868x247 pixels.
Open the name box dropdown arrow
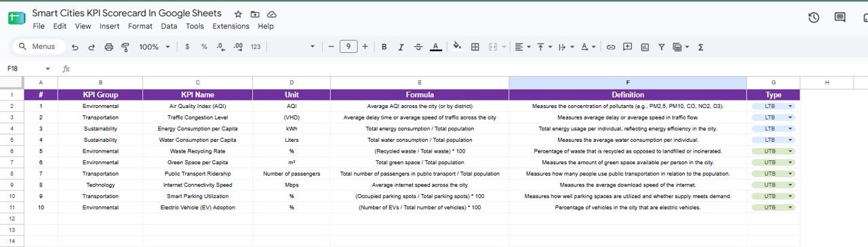(47, 69)
